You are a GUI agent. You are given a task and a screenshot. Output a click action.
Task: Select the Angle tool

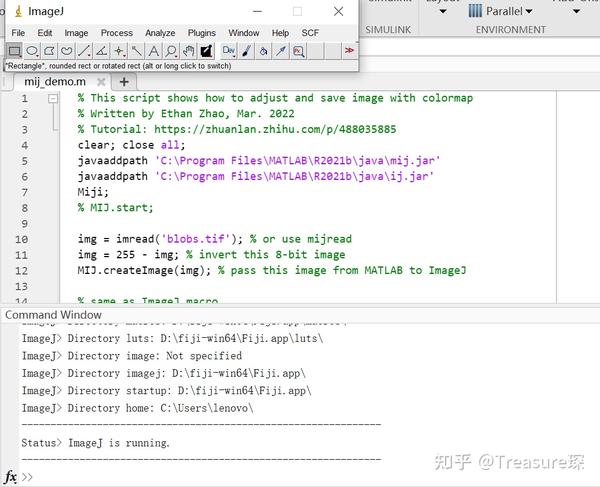pos(101,51)
